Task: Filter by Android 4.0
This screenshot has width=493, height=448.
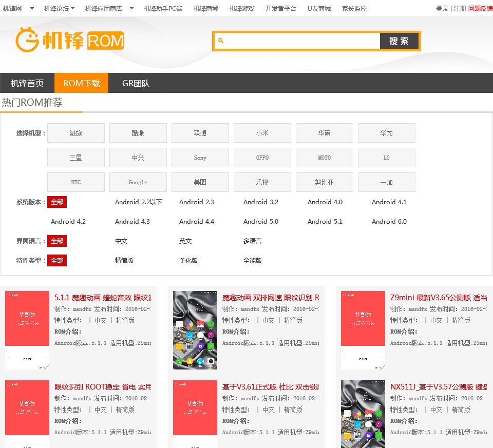Action: coord(325,202)
